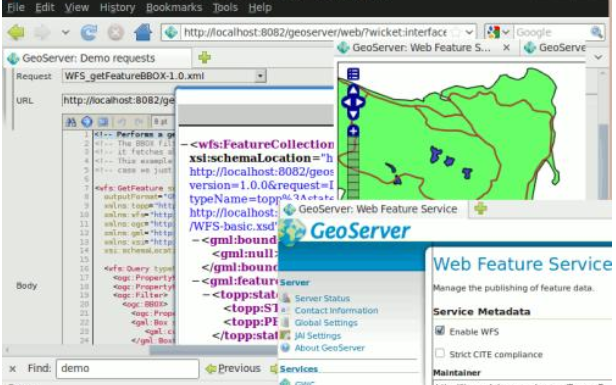The height and width of the screenshot is (385, 616).
Task: Click the icon beside JAI Settings
Action: [286, 336]
